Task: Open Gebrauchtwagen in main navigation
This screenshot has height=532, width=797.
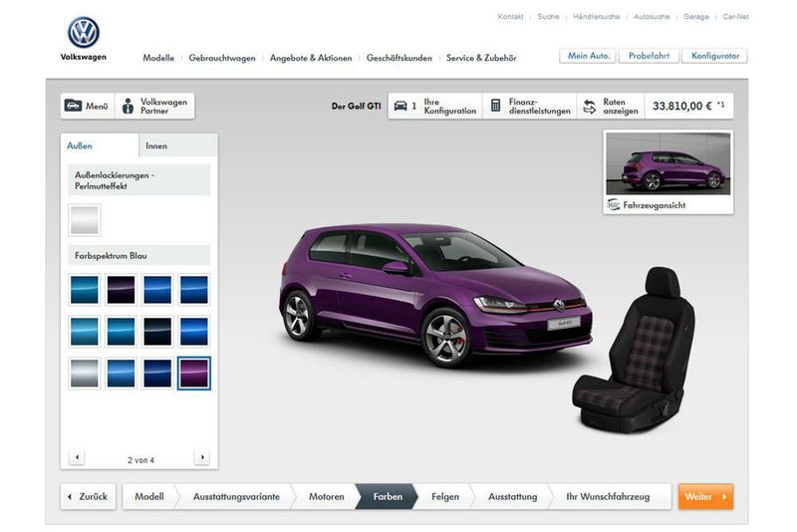Action: click(222, 58)
